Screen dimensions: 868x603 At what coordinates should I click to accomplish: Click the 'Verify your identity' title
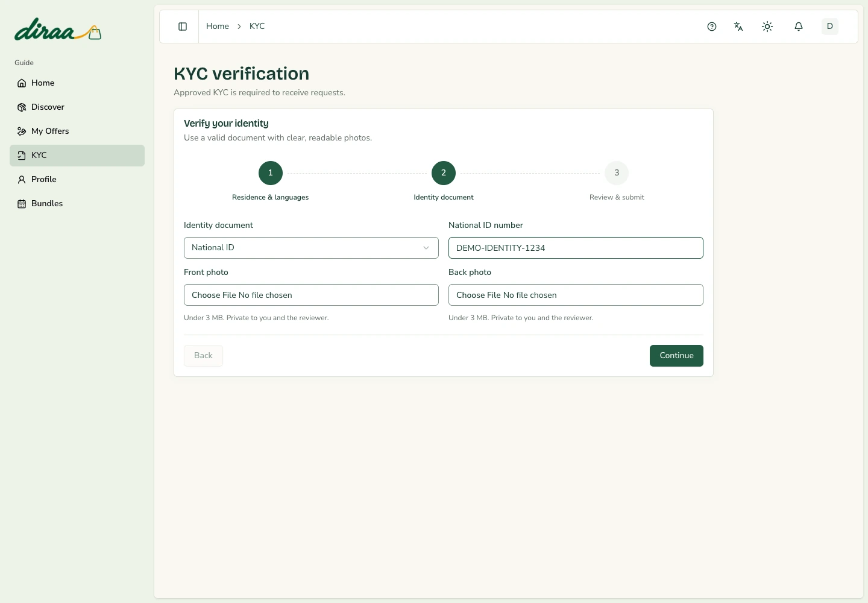(x=226, y=124)
